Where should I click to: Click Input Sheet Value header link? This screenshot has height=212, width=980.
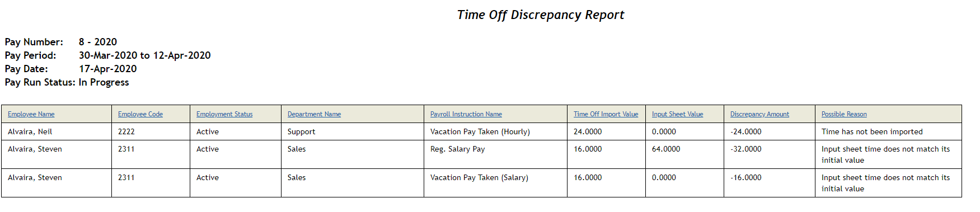point(677,114)
